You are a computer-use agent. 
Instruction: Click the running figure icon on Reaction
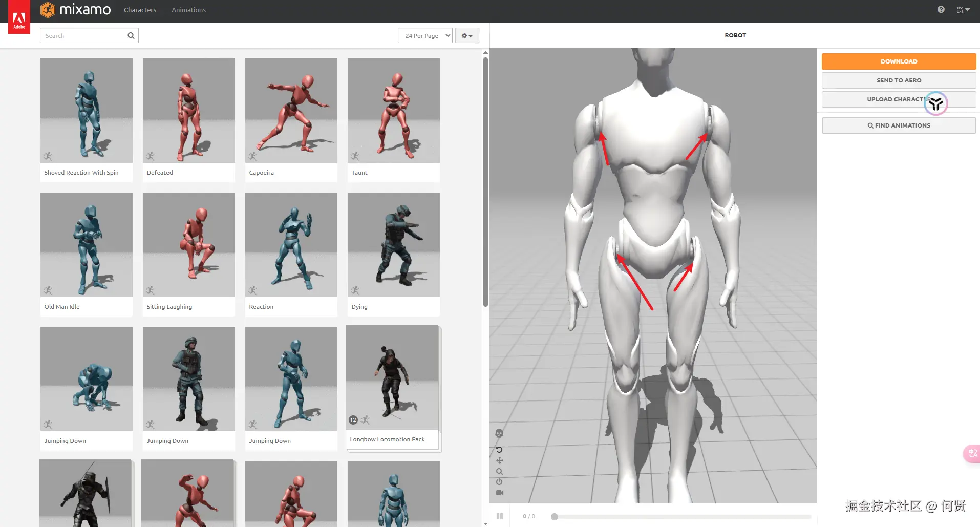[x=252, y=290]
